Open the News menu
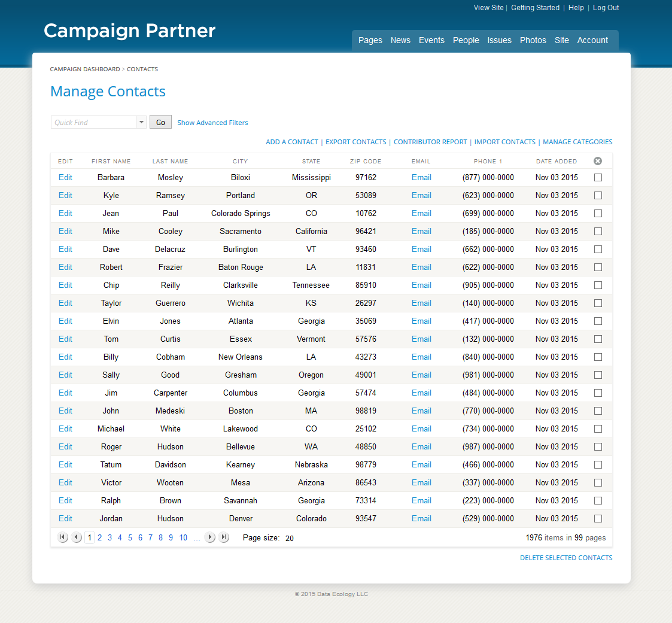This screenshot has width=672, height=623. [400, 40]
